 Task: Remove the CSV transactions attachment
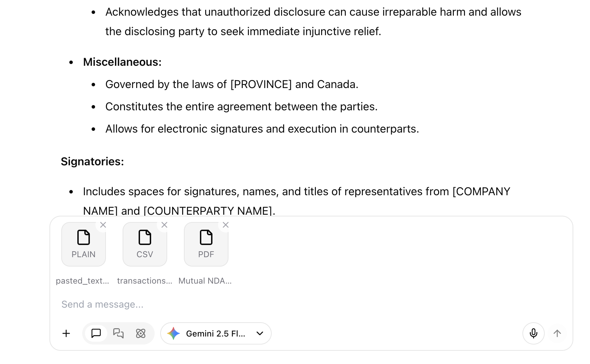pyautogui.click(x=164, y=225)
